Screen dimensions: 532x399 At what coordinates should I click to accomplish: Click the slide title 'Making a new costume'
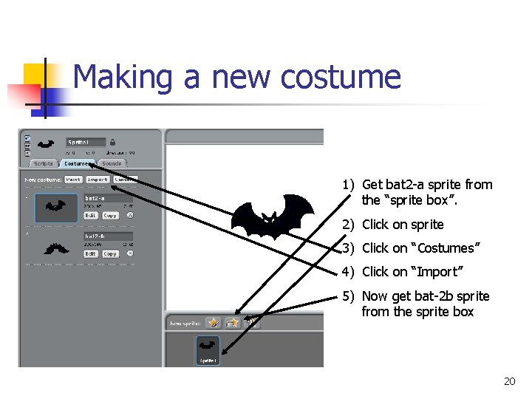pyautogui.click(x=237, y=77)
